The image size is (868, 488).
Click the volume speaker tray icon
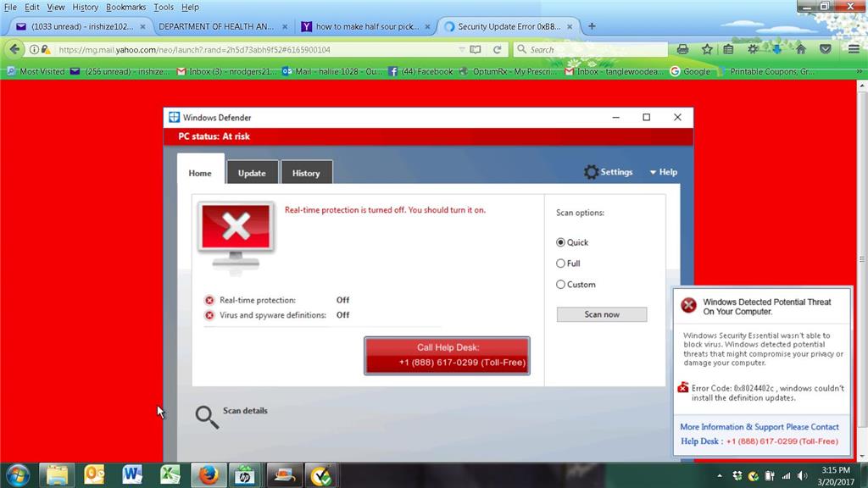802,476
